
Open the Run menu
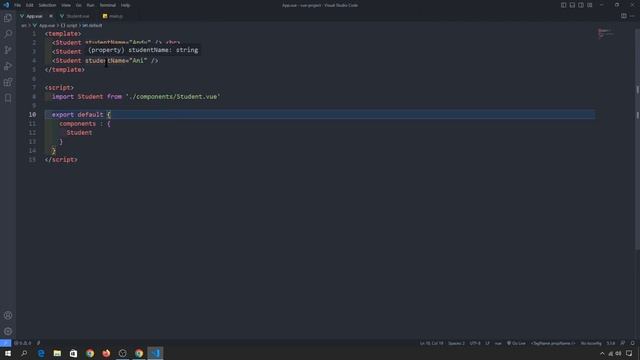(x=90, y=5)
